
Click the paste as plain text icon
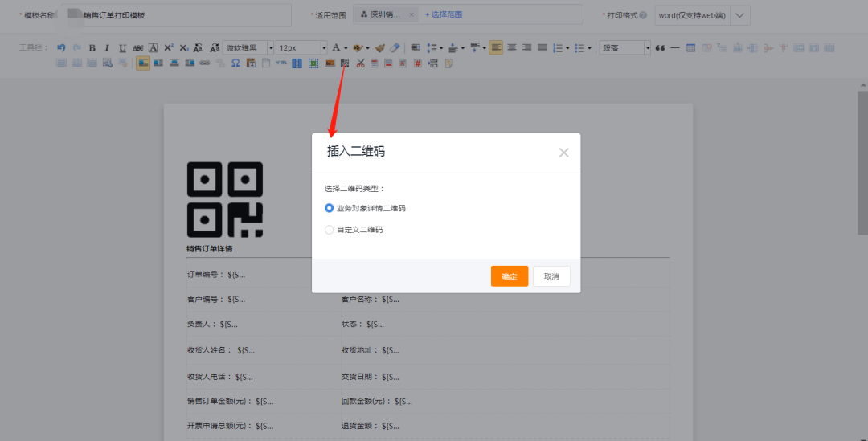point(251,63)
